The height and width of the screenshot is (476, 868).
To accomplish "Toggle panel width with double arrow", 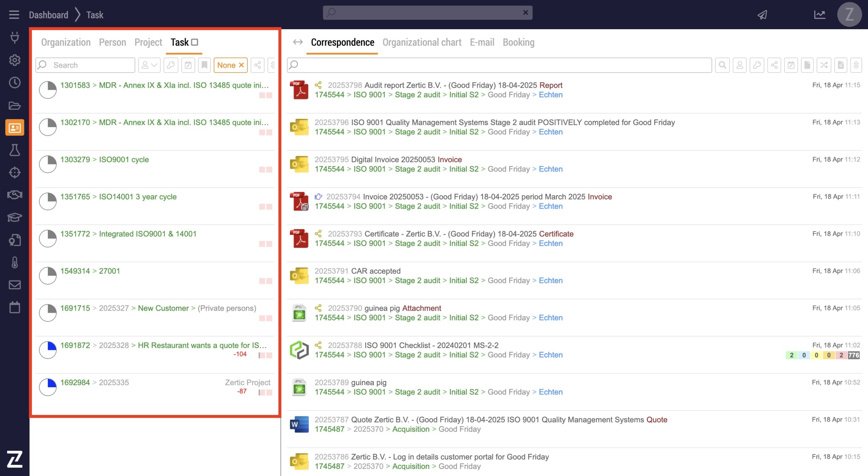I will (298, 42).
